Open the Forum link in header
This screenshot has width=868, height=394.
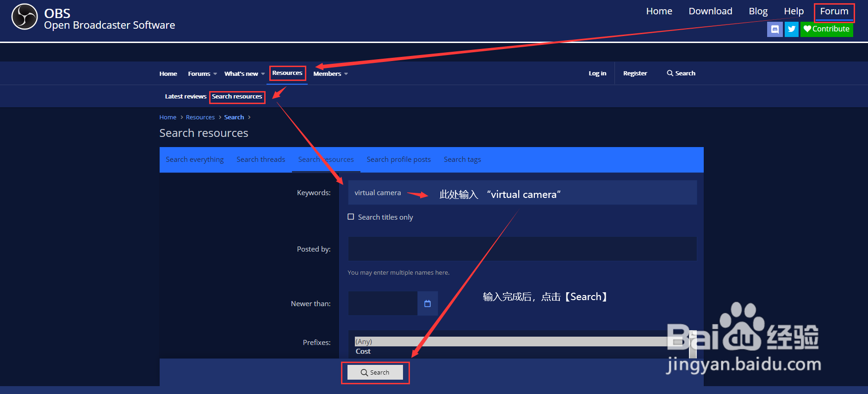click(x=834, y=11)
